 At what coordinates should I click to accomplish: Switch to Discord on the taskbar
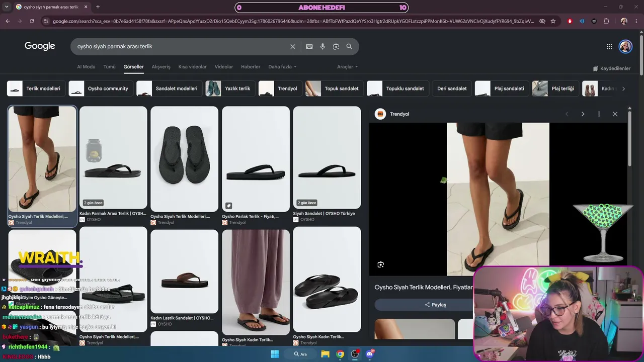click(370, 354)
